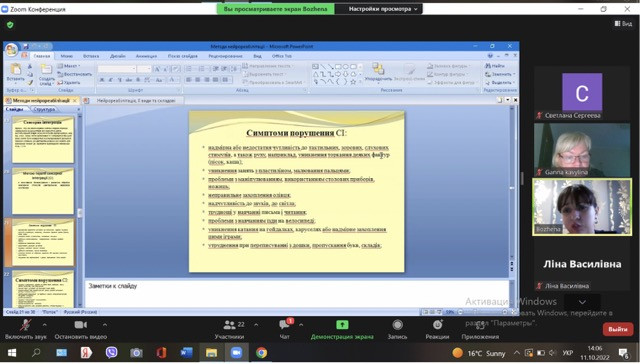
Task: Open the Реакции reactions menu
Action: point(437,329)
